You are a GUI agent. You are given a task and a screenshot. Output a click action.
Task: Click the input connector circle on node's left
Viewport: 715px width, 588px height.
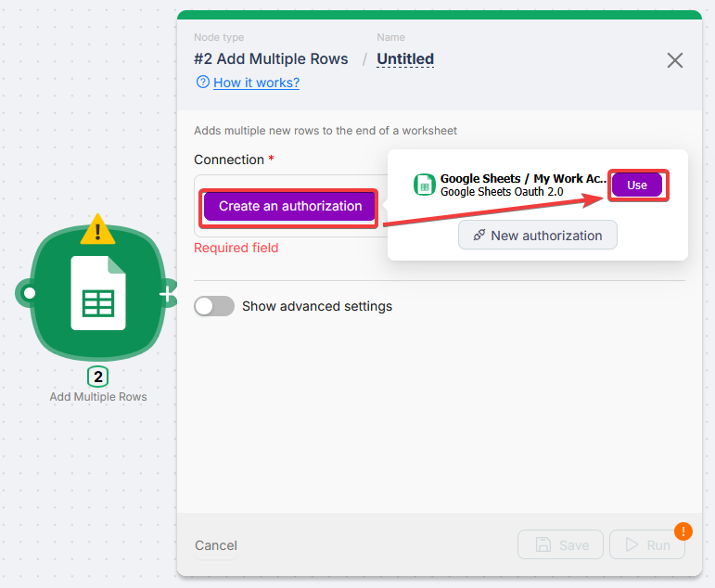coord(29,294)
